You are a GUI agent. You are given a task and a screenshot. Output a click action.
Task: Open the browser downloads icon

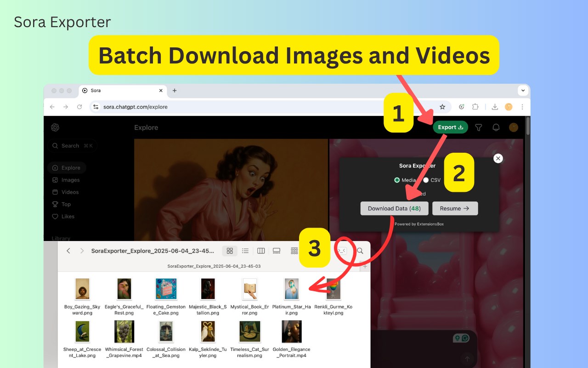click(495, 107)
